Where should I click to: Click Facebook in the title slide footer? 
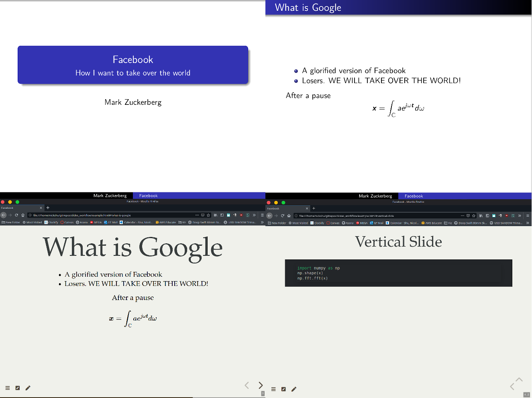(149, 196)
